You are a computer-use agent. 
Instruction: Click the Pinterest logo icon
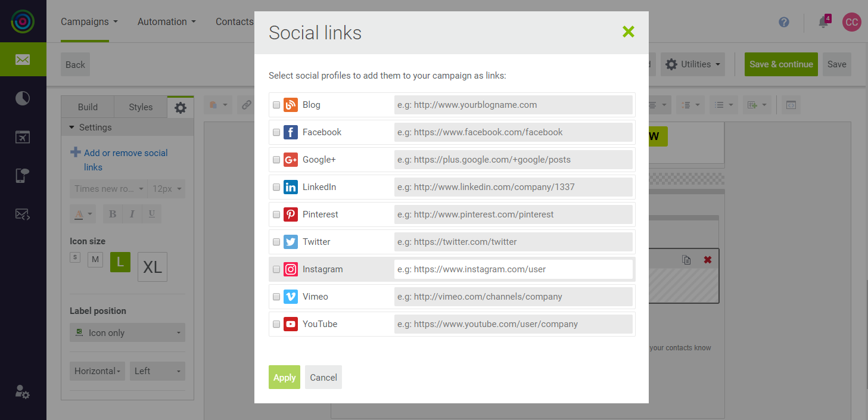291,214
